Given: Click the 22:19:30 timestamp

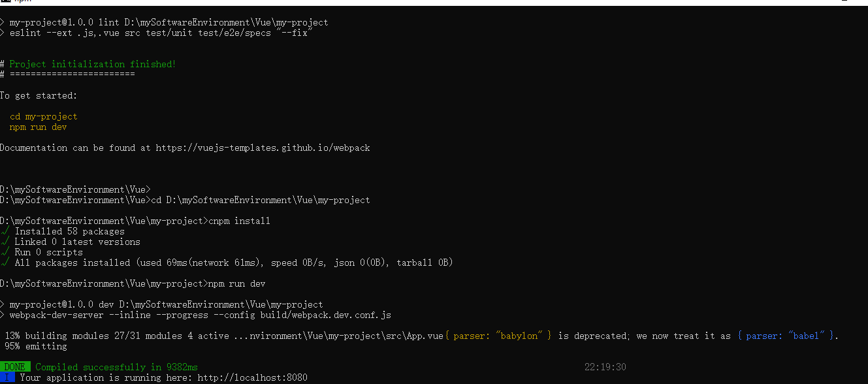Looking at the screenshot, I should (x=605, y=367).
